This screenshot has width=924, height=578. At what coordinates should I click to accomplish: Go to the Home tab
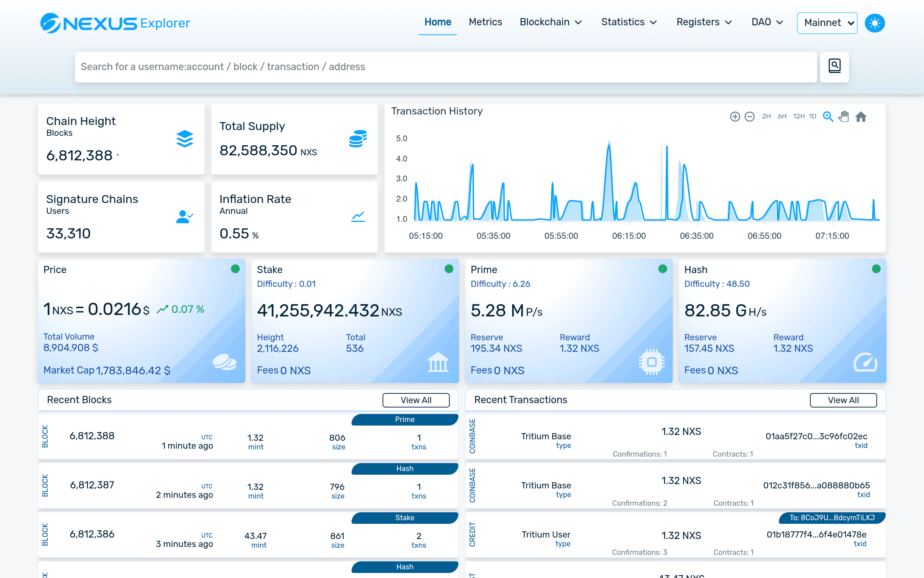click(x=437, y=22)
